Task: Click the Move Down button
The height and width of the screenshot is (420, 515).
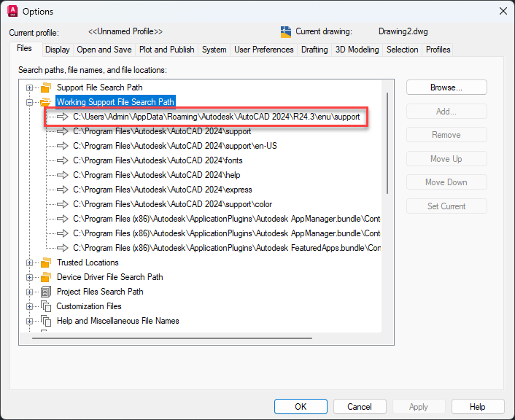Action: 446,182
